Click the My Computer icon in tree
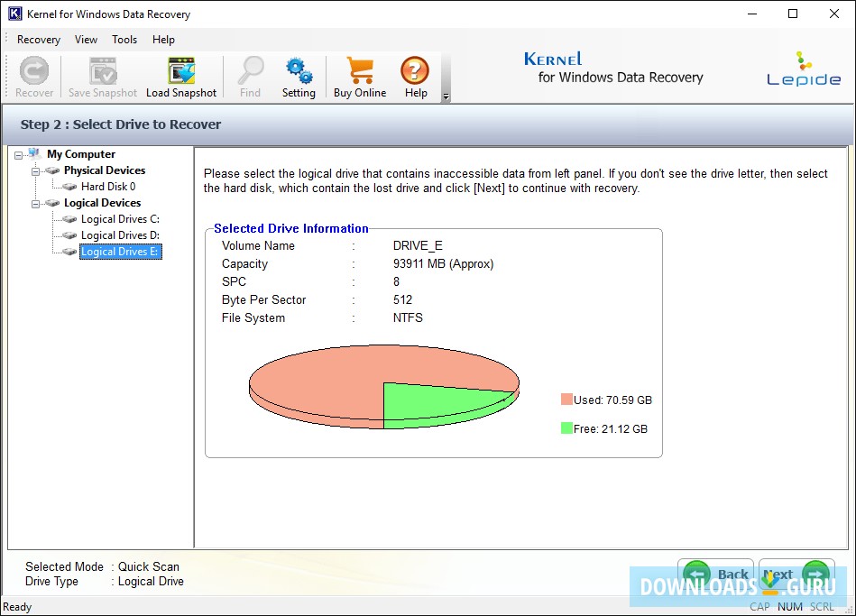 coord(35,153)
